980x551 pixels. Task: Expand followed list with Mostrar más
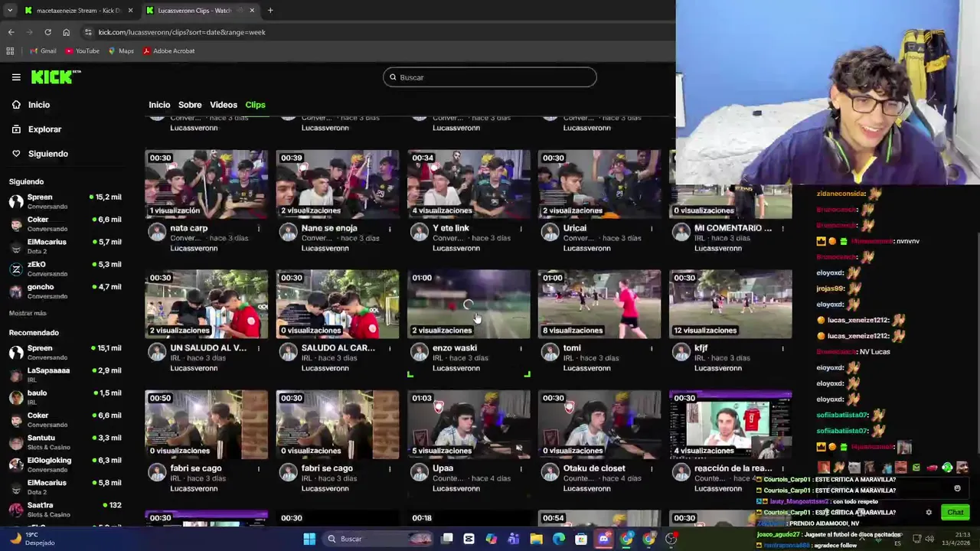(x=28, y=313)
